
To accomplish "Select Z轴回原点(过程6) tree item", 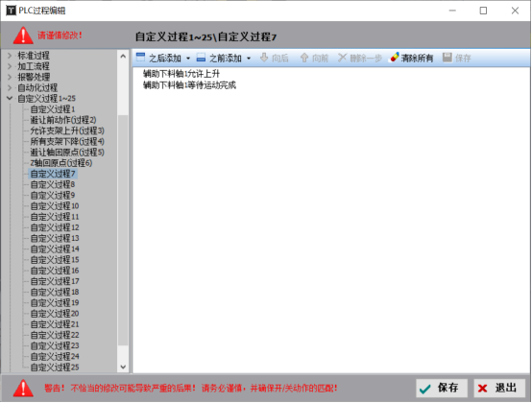I will pos(61,163).
